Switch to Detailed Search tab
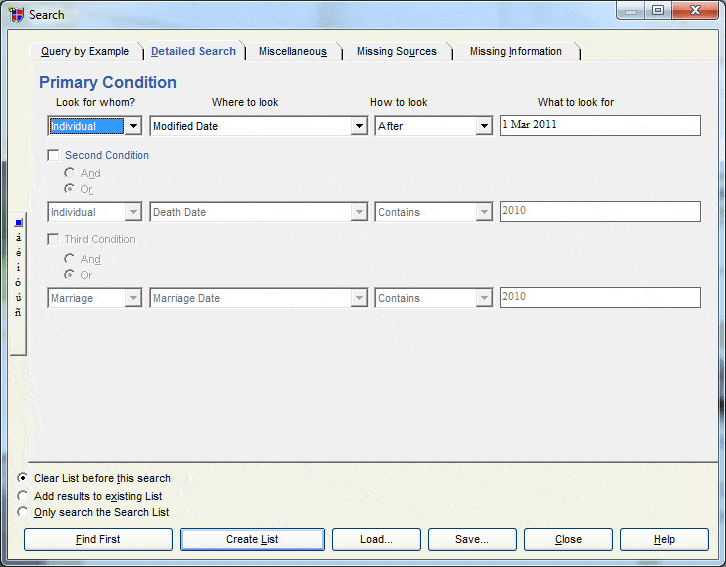This screenshot has height=567, width=726. 194,51
